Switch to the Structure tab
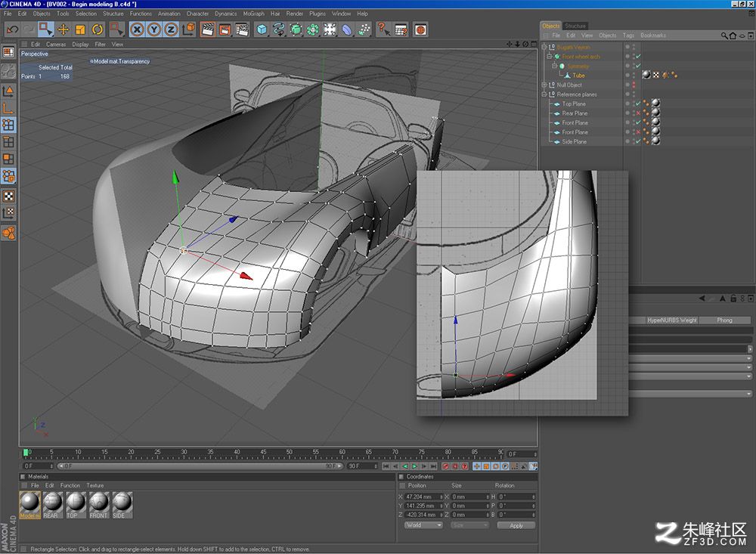 coord(575,26)
